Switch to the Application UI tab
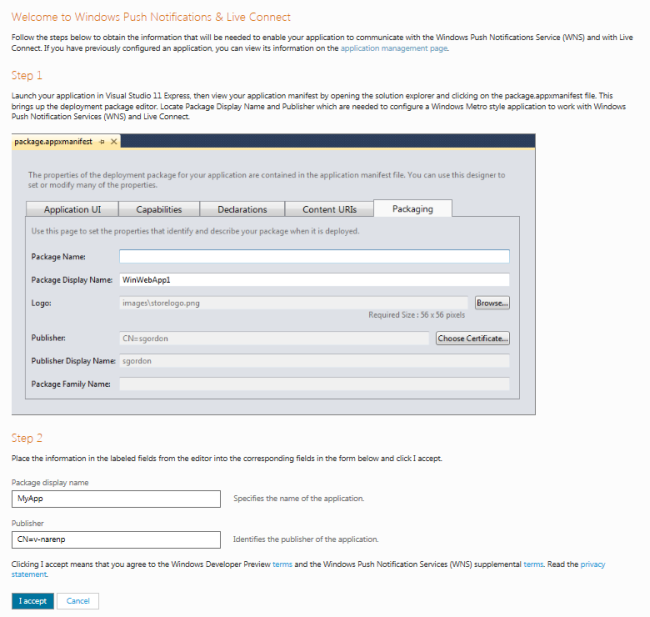 (72, 209)
